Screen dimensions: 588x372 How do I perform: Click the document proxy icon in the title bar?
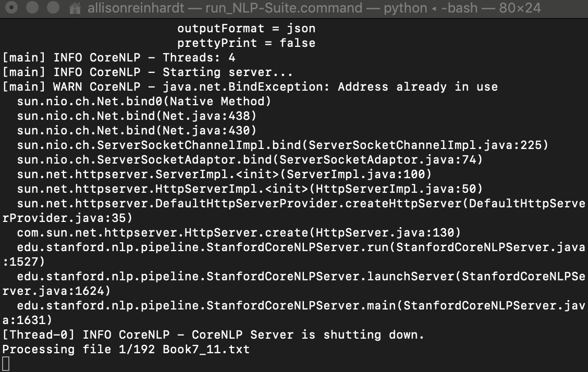(x=75, y=8)
